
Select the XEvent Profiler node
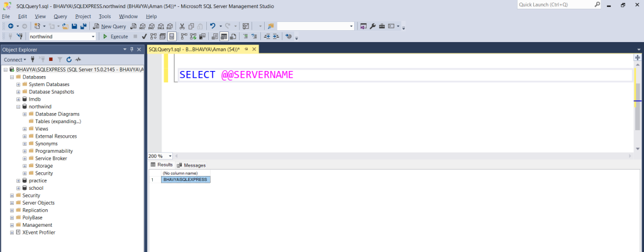[38, 233]
